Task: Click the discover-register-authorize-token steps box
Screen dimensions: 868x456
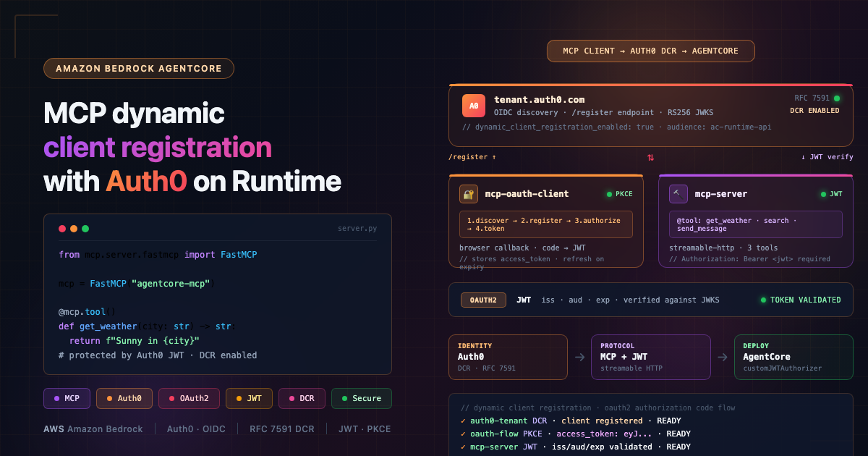Action: click(x=546, y=224)
